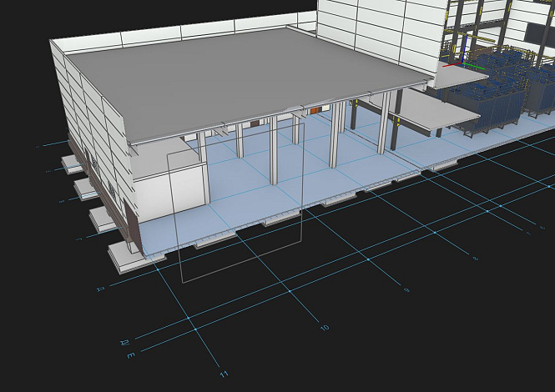Screen dimensions: 555x392
Task: Click the orange element under the roof
Action: click(315, 109)
